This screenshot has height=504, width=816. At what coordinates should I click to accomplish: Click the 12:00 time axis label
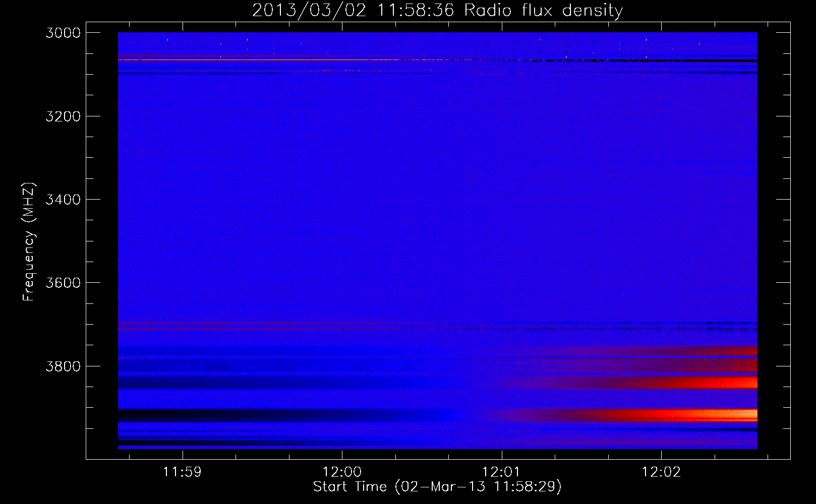tap(342, 472)
